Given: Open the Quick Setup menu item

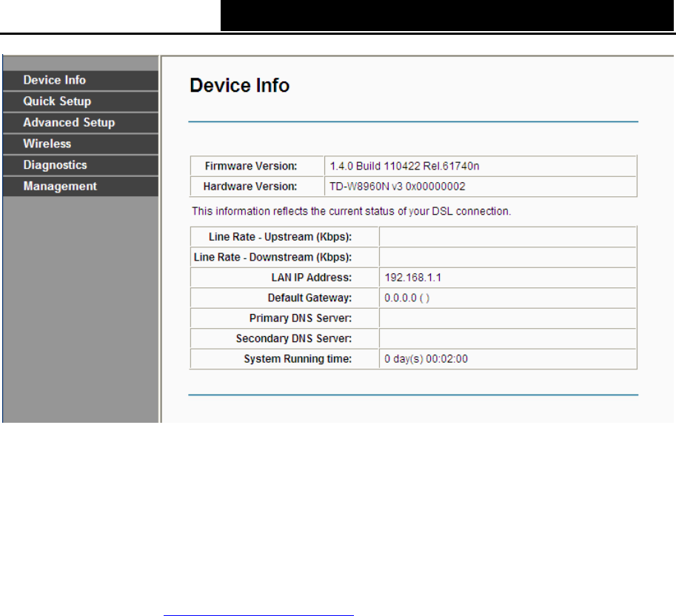Looking at the screenshot, I should pyautogui.click(x=81, y=101).
